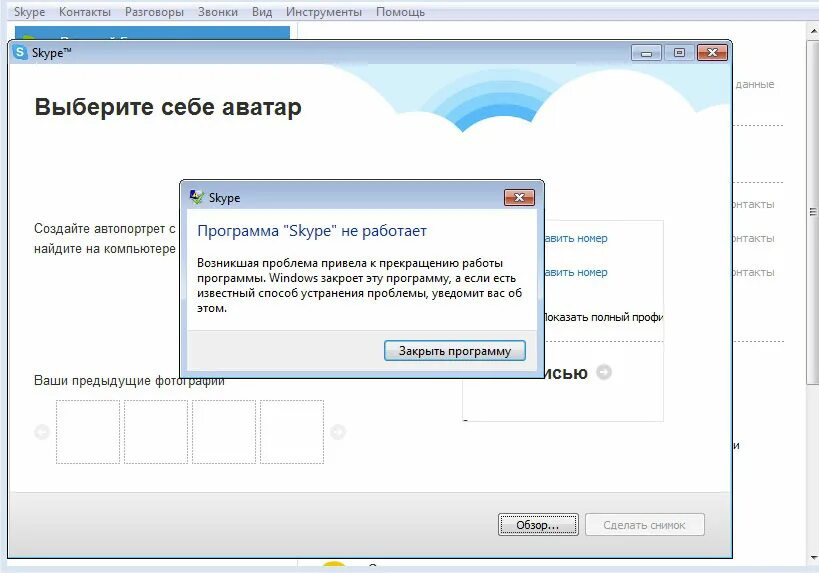Click Показать полный профи link
The height and width of the screenshot is (573, 819).
(603, 317)
